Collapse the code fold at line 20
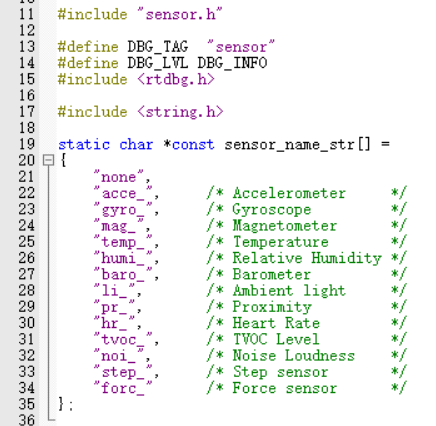 [x=48, y=160]
